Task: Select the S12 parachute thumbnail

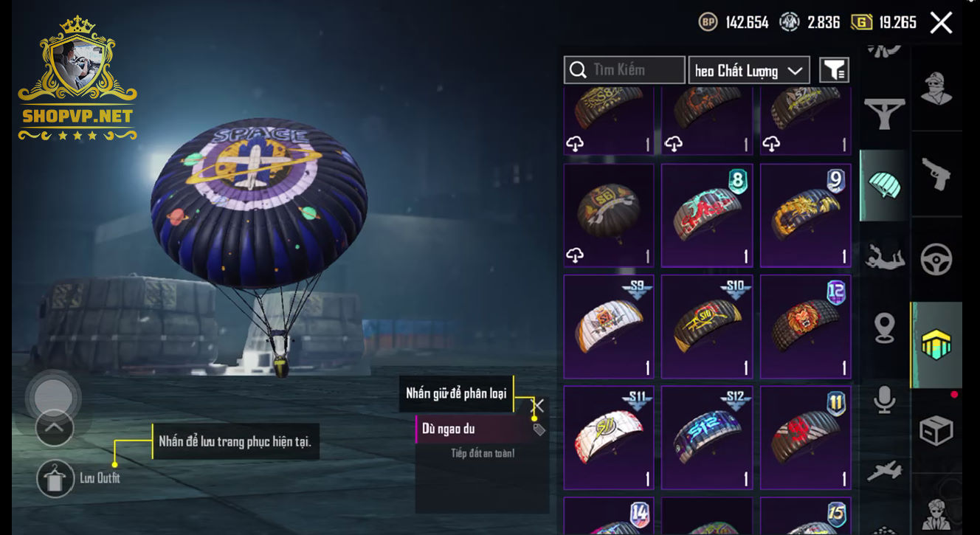Action: pyautogui.click(x=707, y=438)
